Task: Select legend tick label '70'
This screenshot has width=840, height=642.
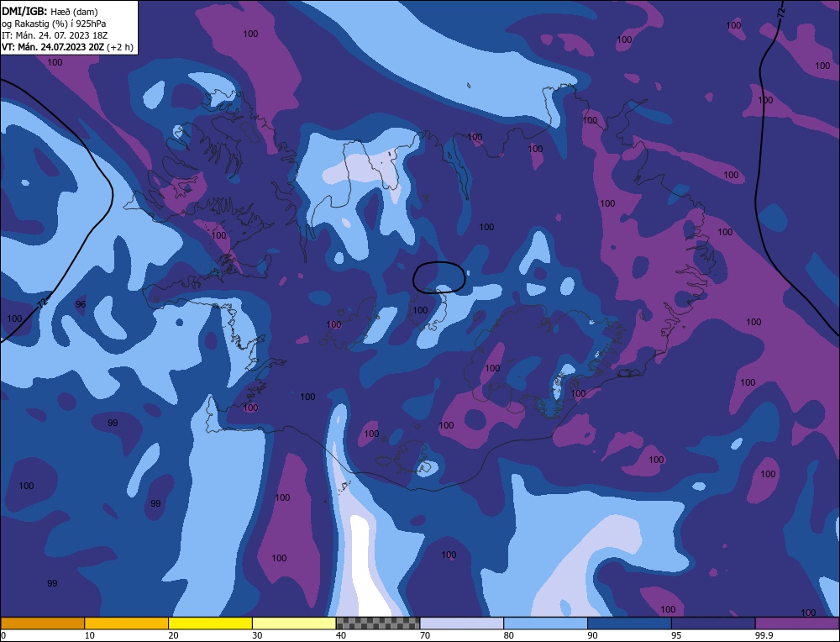Action: (425, 635)
